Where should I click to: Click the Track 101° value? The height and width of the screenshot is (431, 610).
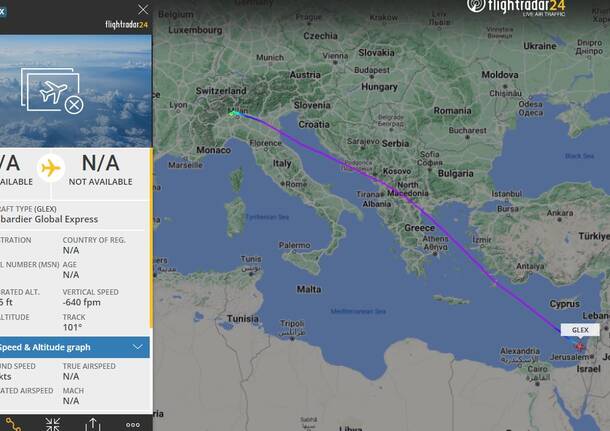(x=73, y=325)
